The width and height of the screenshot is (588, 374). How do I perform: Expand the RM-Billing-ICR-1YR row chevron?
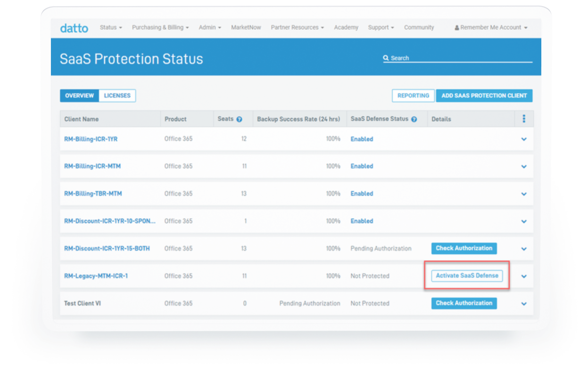(x=524, y=139)
